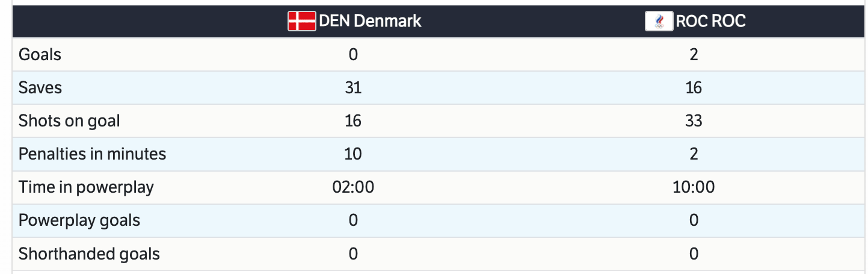868x274 pixels.
Task: Click the Penalties in minutes label
Action: click(92, 154)
